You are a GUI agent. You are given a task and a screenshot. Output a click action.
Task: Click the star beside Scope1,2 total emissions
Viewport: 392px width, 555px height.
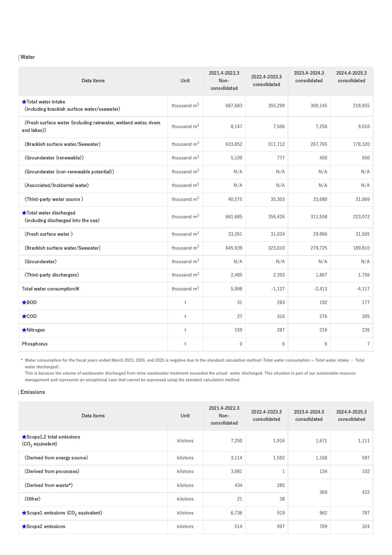pos(24,437)
